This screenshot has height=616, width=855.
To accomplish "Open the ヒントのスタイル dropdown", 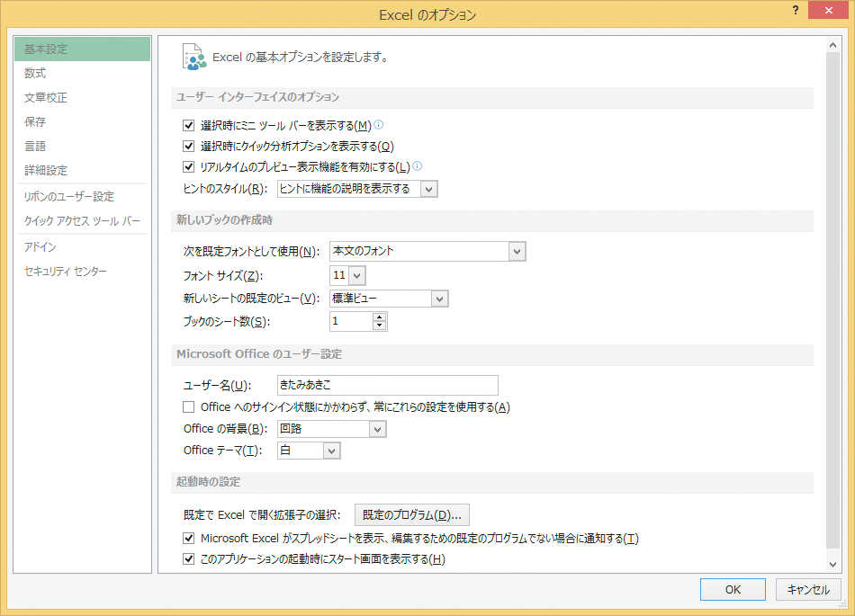I will tap(428, 189).
